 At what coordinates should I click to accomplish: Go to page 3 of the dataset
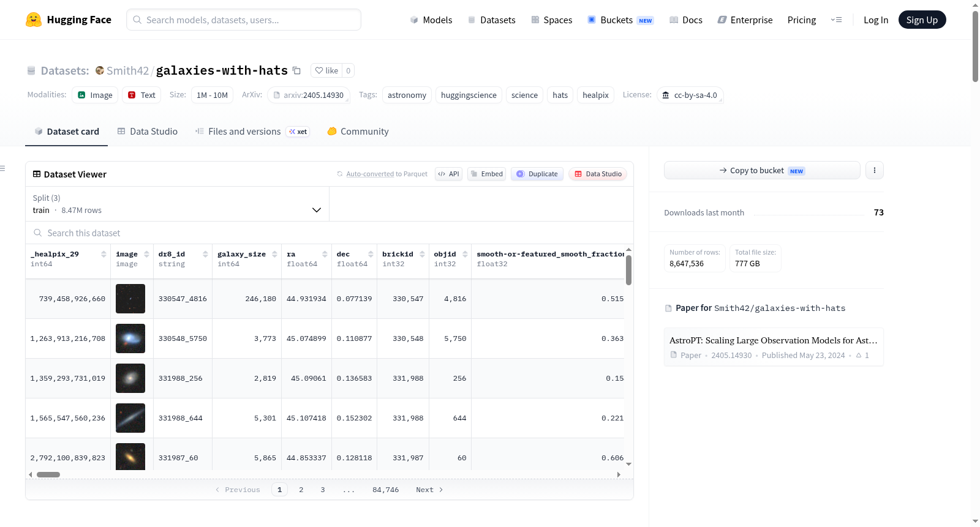tap(322, 490)
